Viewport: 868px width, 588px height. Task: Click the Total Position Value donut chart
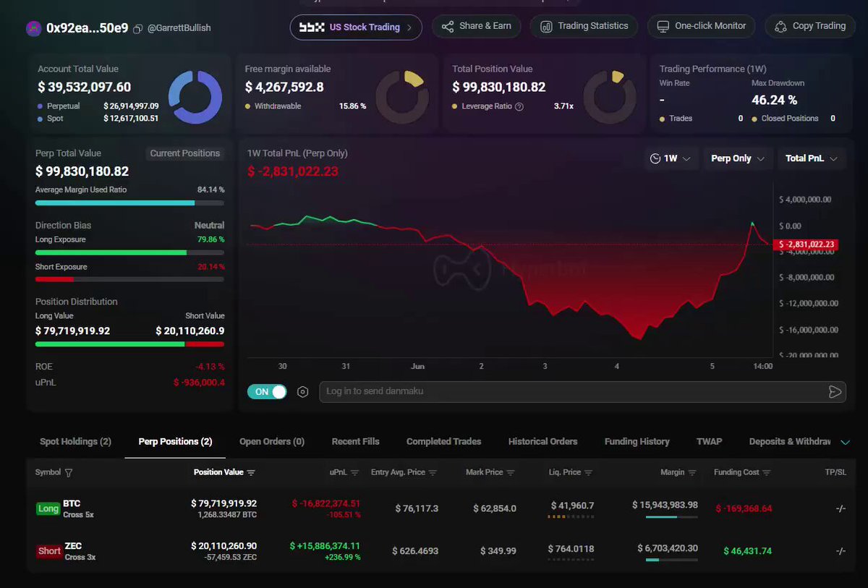coord(610,98)
